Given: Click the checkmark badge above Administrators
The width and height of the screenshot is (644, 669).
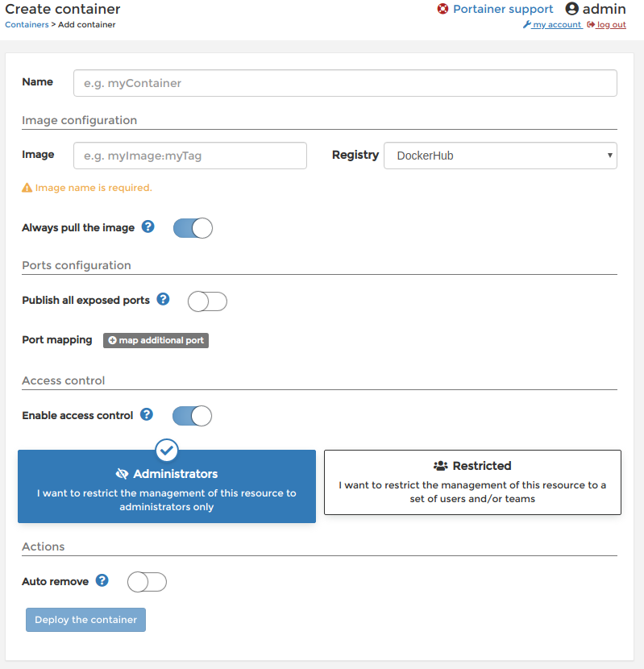Looking at the screenshot, I should pos(167,450).
